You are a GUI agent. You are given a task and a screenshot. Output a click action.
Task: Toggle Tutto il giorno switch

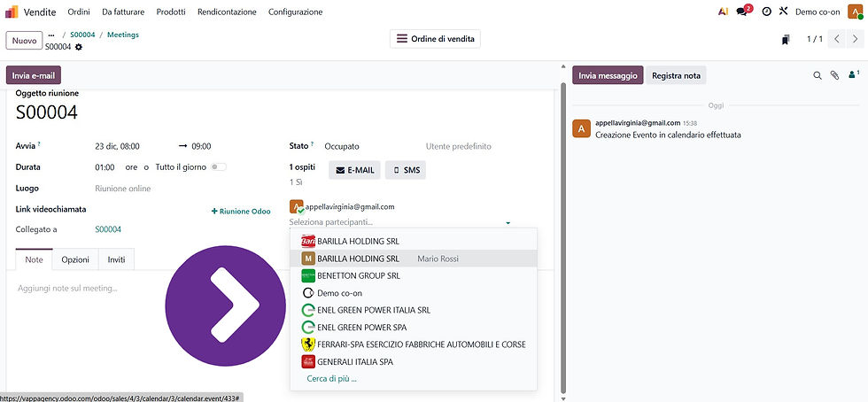click(219, 167)
